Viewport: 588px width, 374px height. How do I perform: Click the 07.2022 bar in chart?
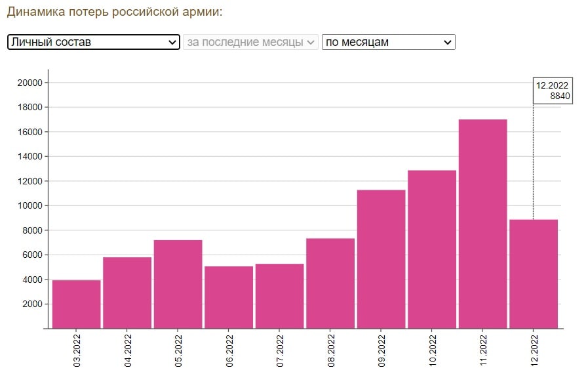pyautogui.click(x=279, y=296)
